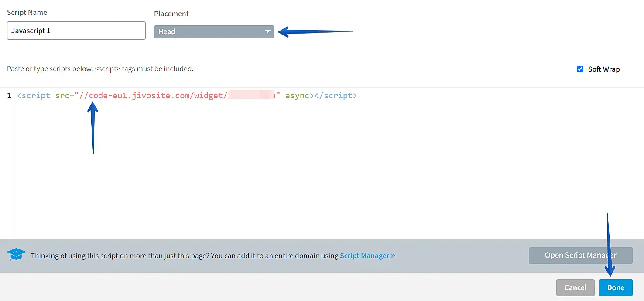Click the Script Name input field

(x=76, y=31)
